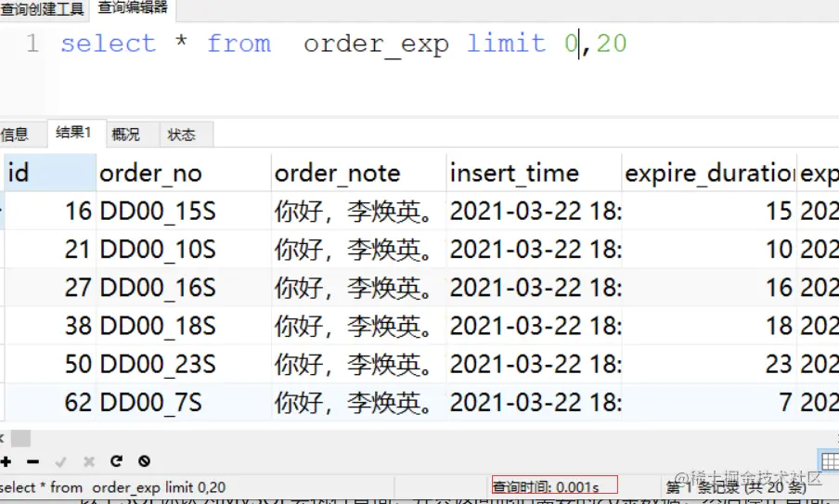
Task: Click expire_duration value 15
Action: (x=709, y=211)
